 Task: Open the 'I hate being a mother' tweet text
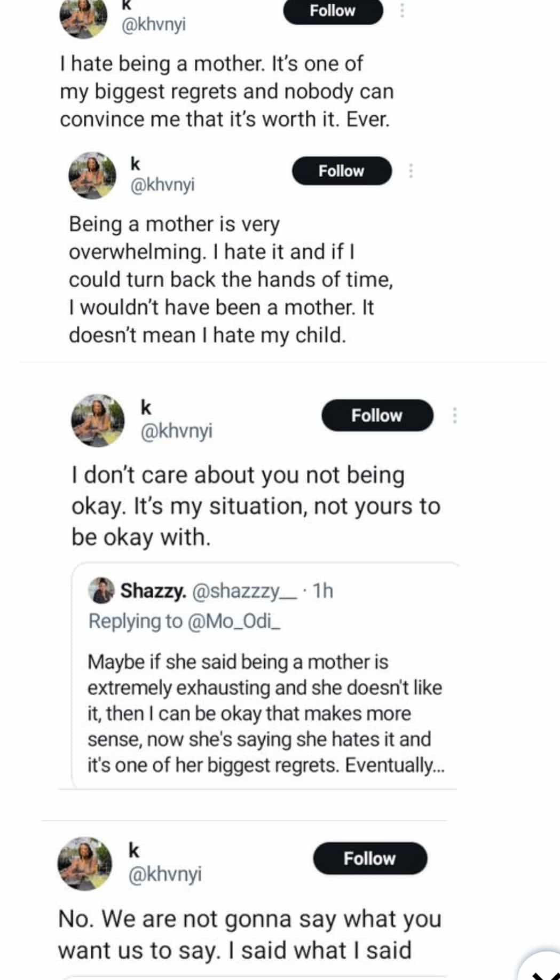(226, 91)
